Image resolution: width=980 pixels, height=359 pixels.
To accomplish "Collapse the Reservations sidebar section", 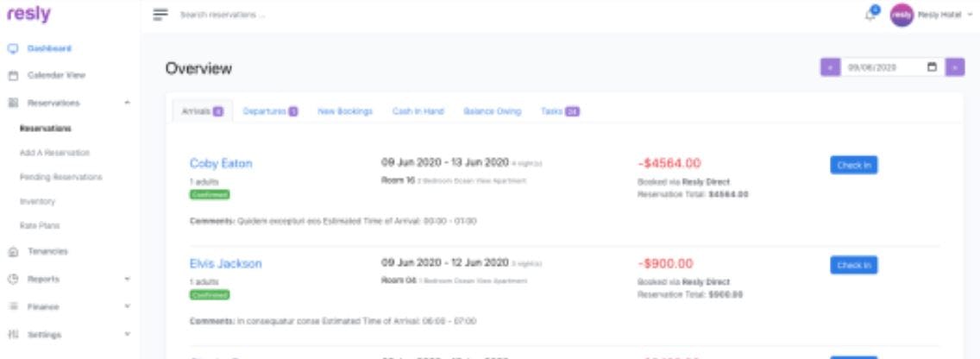I will [x=128, y=103].
